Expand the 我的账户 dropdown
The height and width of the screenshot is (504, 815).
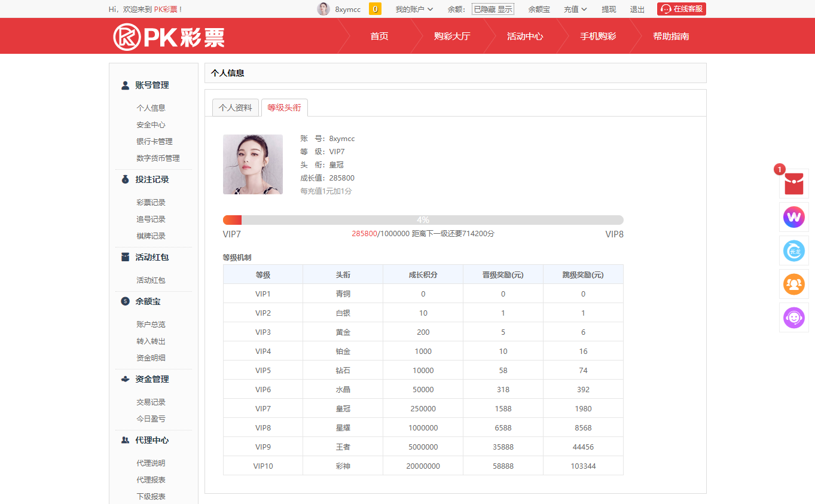click(414, 10)
